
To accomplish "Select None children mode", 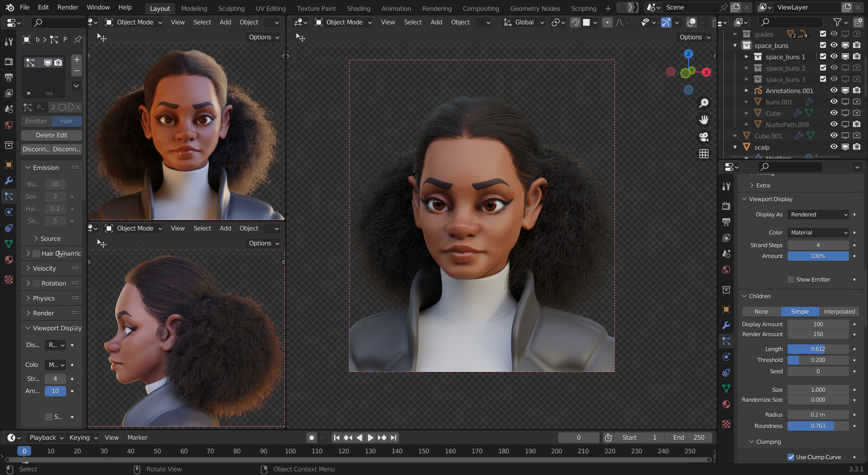I will [761, 312].
